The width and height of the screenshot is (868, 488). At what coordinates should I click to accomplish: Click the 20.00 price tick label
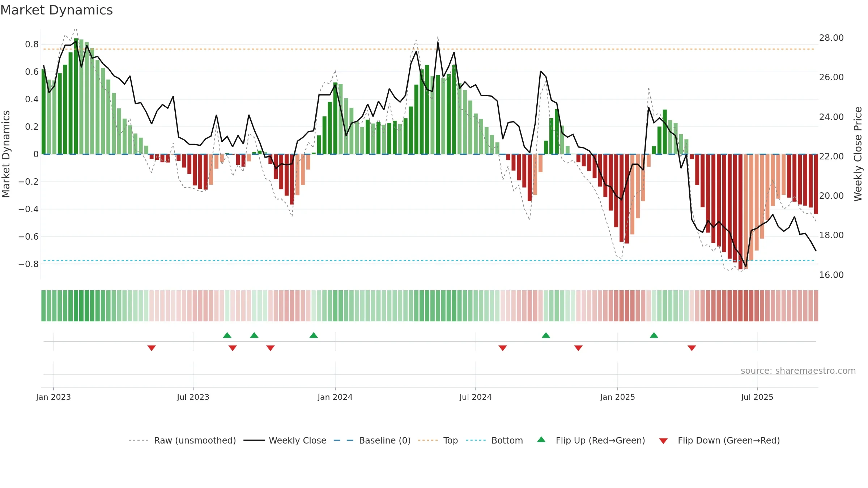coord(831,196)
